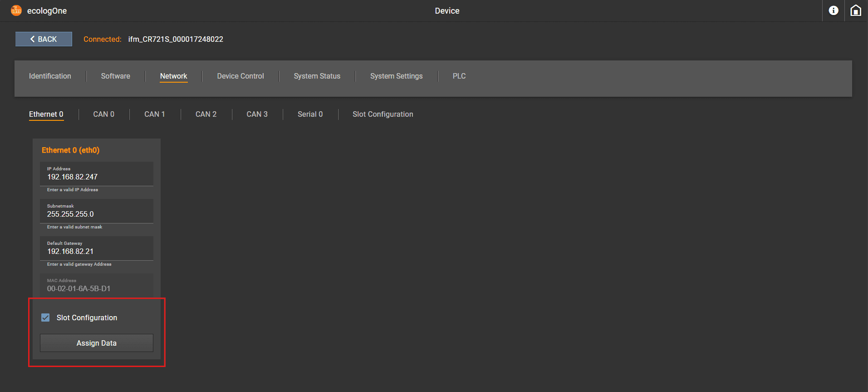Go to home via house icon

tap(855, 10)
